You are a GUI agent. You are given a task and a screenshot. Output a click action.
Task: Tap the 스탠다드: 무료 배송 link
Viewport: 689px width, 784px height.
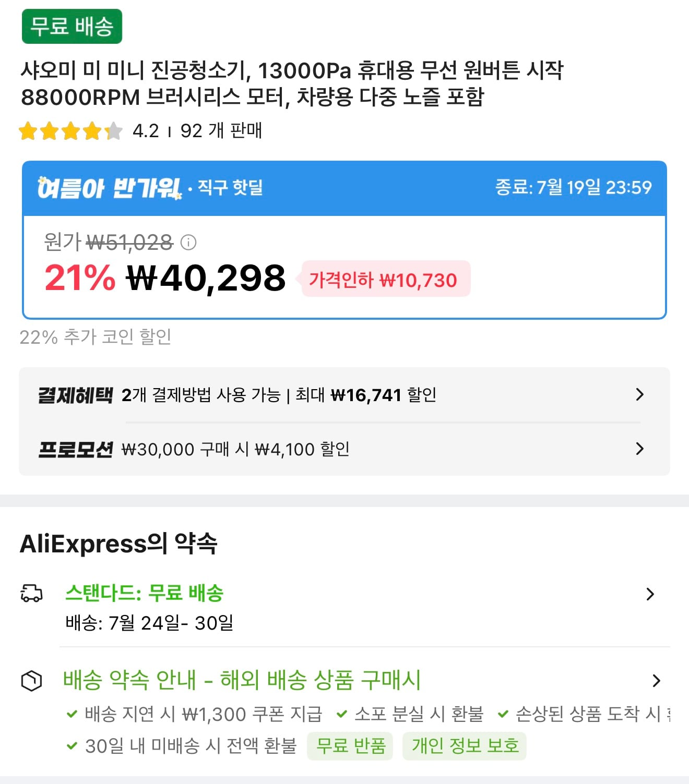click(145, 593)
